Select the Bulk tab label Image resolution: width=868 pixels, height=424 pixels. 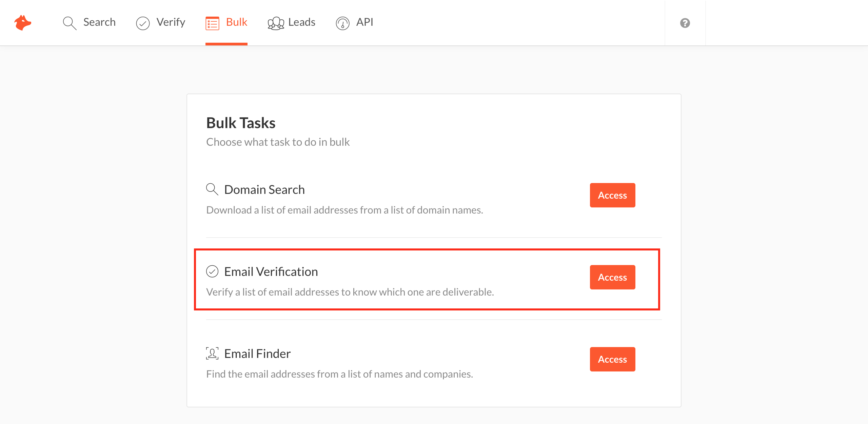pyautogui.click(x=237, y=22)
